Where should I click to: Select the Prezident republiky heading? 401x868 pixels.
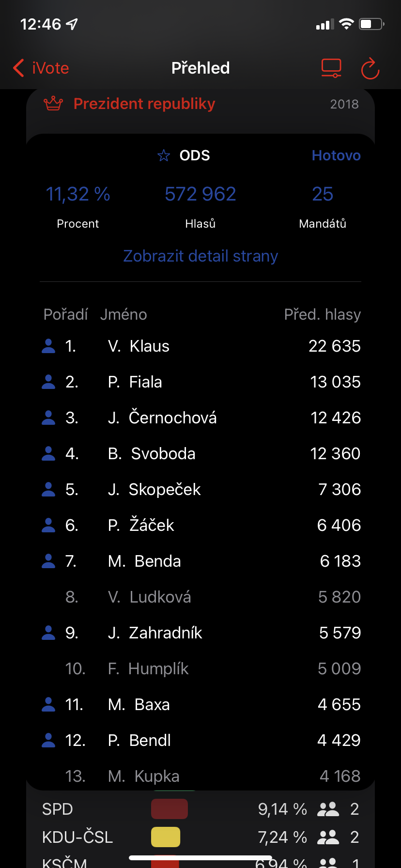click(x=144, y=104)
